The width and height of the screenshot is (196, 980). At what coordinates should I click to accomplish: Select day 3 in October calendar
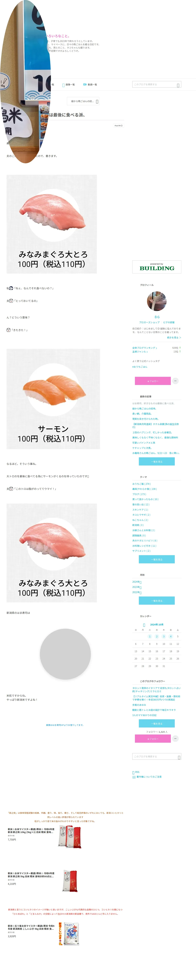pyautogui.click(x=164, y=637)
